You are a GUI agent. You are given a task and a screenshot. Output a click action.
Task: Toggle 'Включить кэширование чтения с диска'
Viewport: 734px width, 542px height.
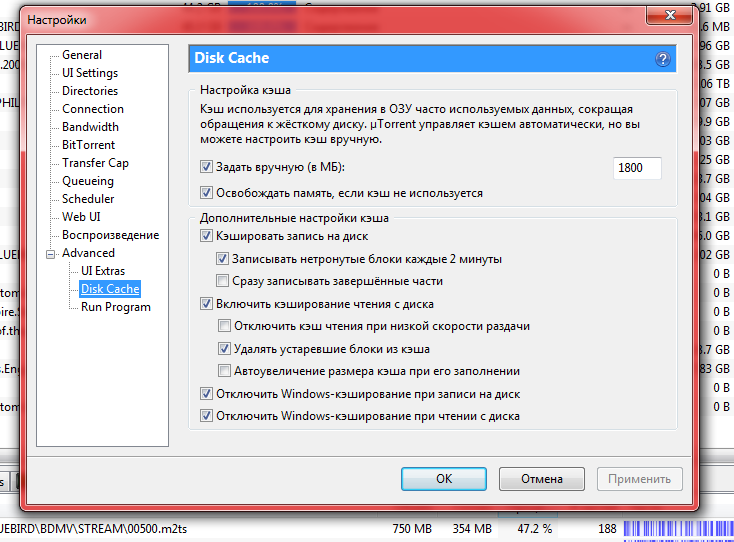[x=206, y=304]
